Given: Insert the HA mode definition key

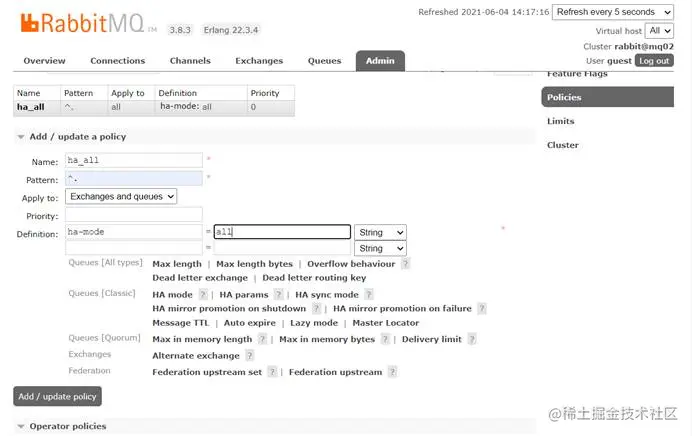Looking at the screenshot, I should (x=172, y=294).
